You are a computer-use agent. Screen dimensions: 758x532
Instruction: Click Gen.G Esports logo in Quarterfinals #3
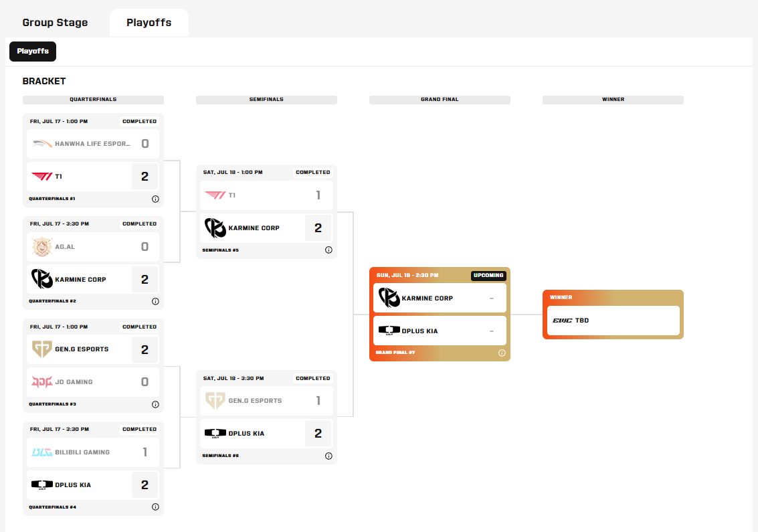tap(41, 349)
